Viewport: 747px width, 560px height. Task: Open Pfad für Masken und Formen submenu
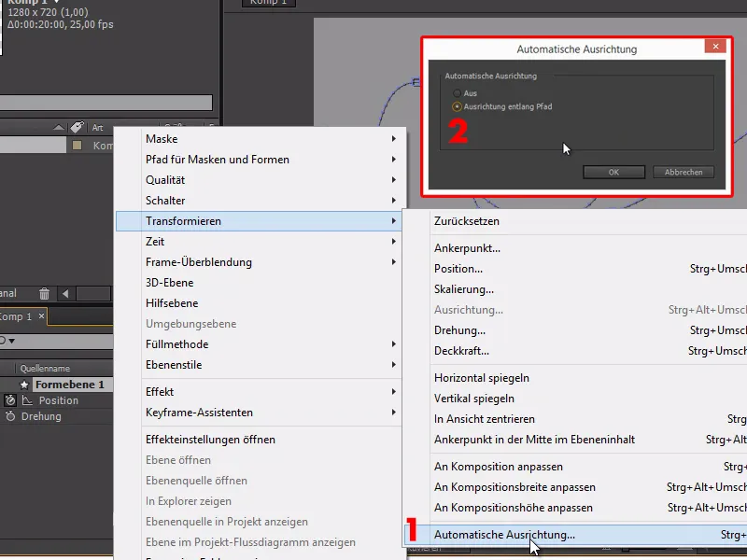pyautogui.click(x=260, y=159)
